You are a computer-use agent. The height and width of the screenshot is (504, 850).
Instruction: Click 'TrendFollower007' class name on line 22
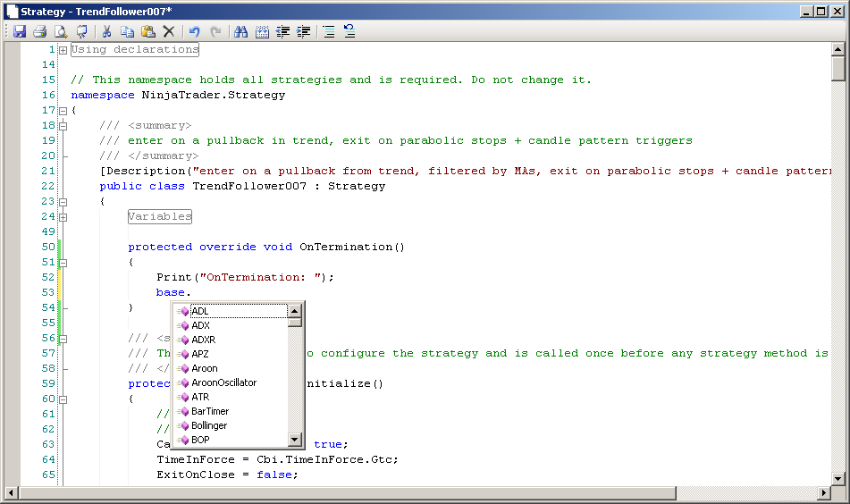(x=249, y=187)
